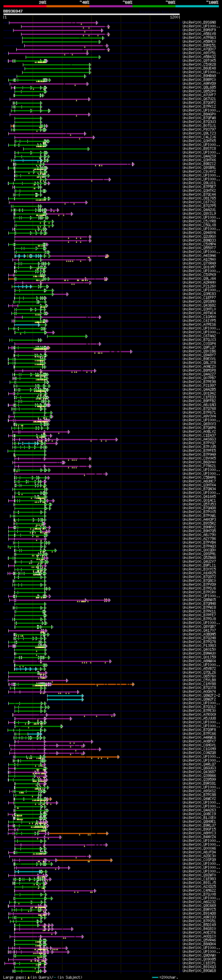Click the UniRef100_Q5TU53 label
Screen dimensions: 222x980
pyautogui.click(x=199, y=504)
